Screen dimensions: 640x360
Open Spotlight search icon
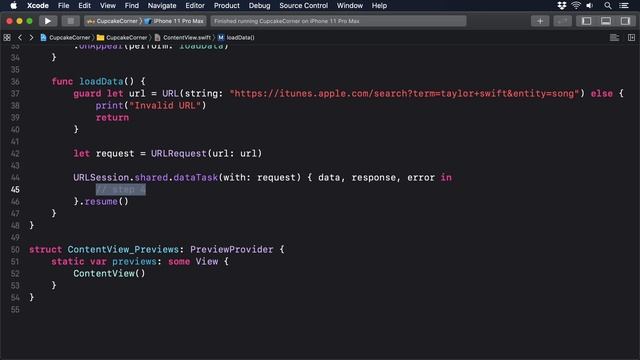pyautogui.click(x=608, y=6)
